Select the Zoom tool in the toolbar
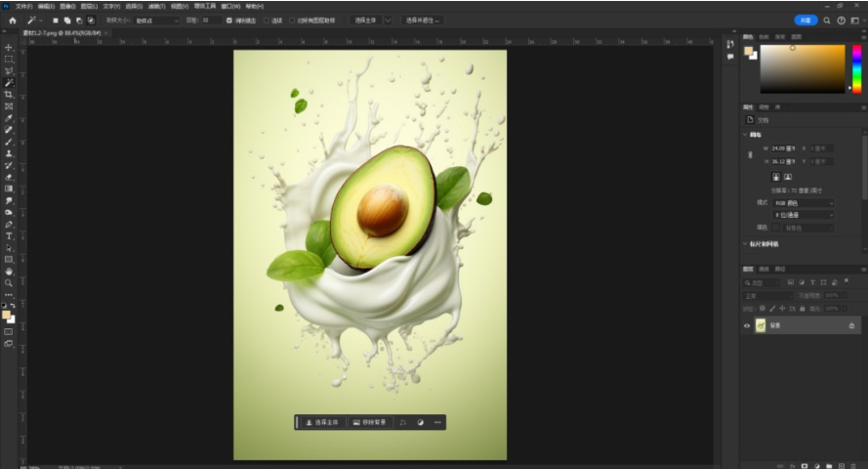Screen dimensions: 868x469 pyautogui.click(x=9, y=282)
